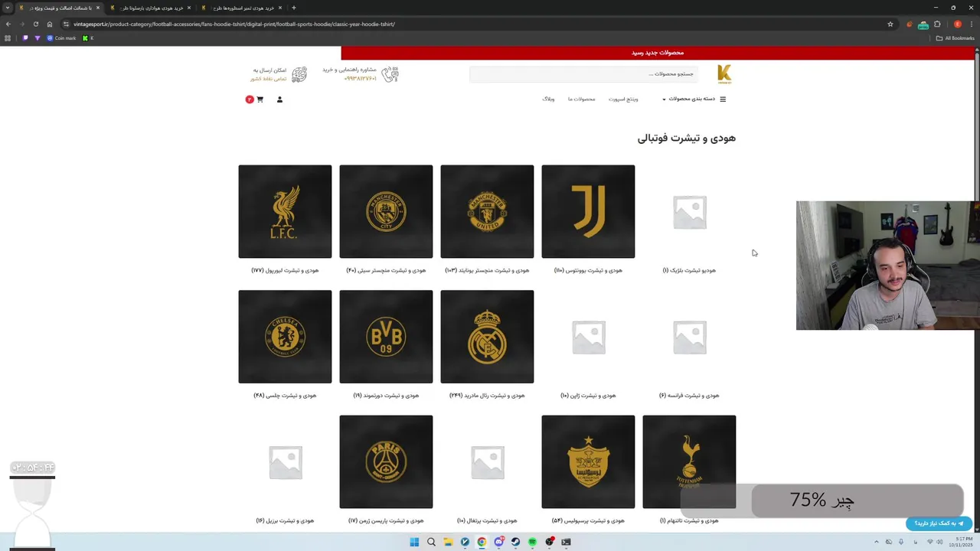Open the Chrome extensions puzzle icon
The width and height of the screenshot is (980, 551).
click(x=937, y=24)
